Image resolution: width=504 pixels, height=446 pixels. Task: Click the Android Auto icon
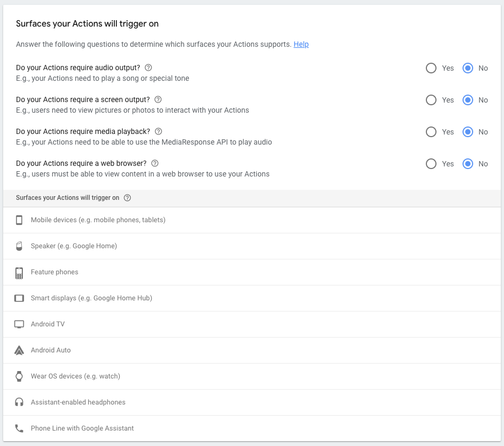click(x=19, y=350)
